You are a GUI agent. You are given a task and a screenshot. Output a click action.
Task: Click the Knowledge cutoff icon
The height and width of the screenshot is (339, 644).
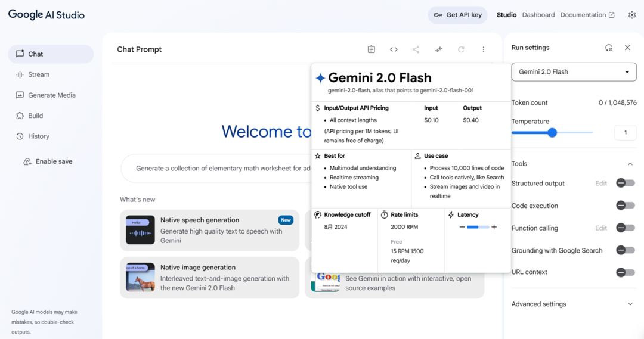point(318,214)
